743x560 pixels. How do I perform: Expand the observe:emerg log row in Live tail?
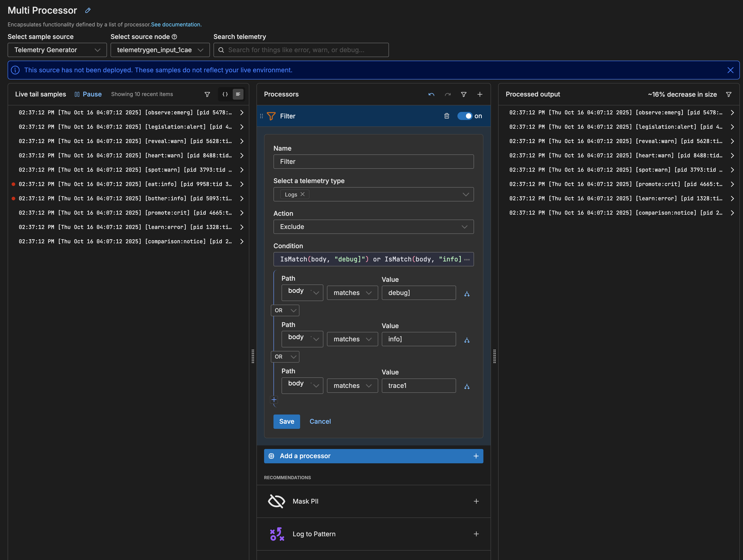[241, 113]
